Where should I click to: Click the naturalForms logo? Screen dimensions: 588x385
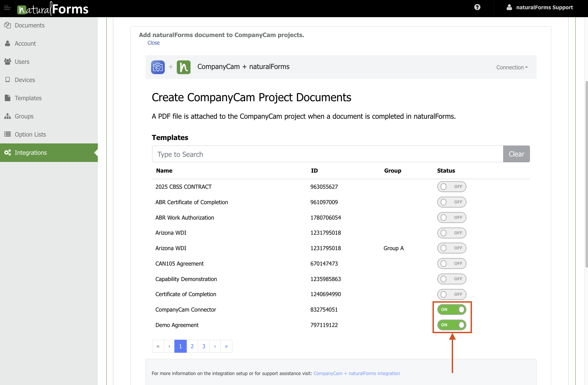(x=53, y=9)
